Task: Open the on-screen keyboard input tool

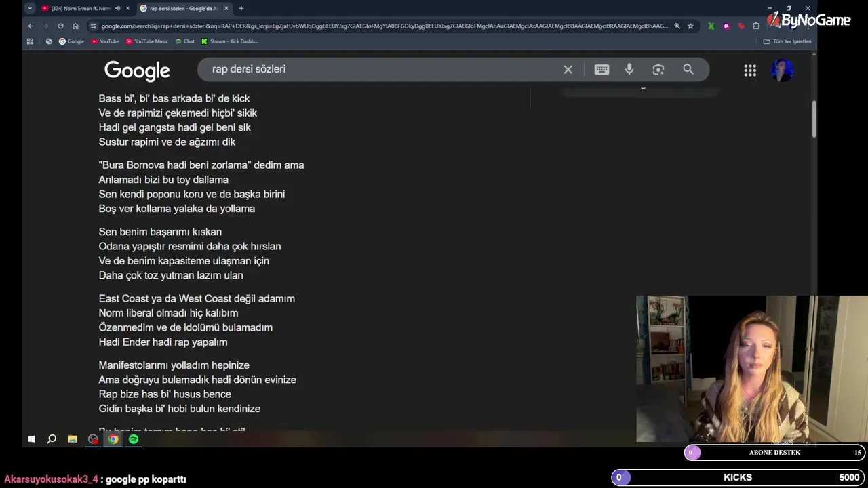Action: [x=601, y=69]
